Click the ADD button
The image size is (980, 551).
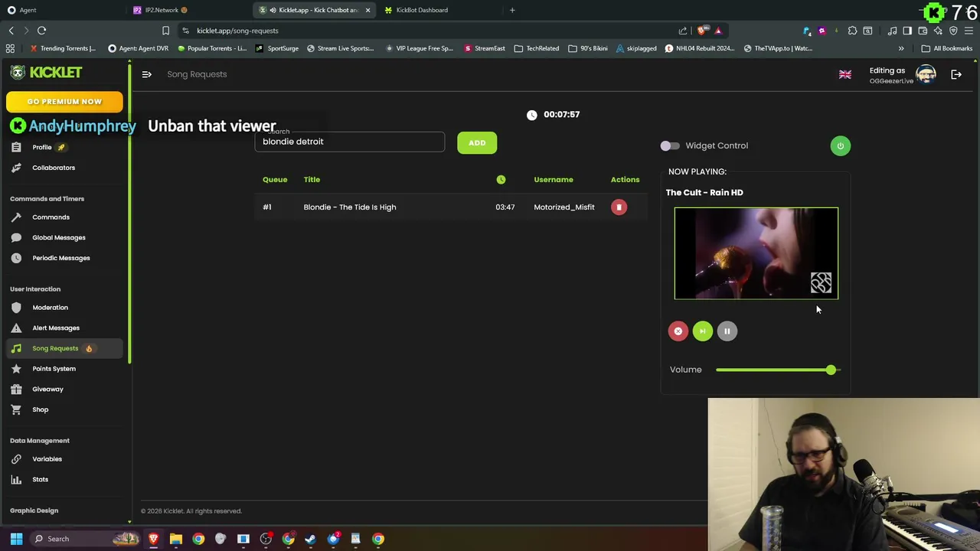click(477, 142)
